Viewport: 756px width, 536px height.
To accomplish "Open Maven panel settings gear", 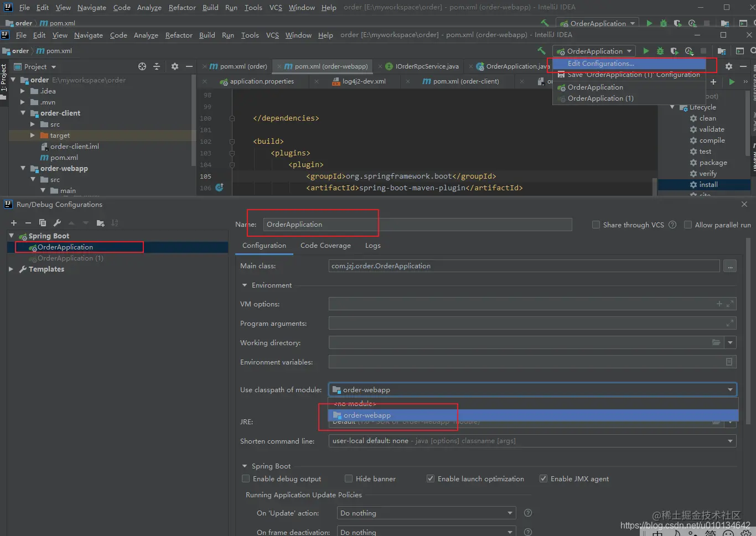I will (x=729, y=66).
